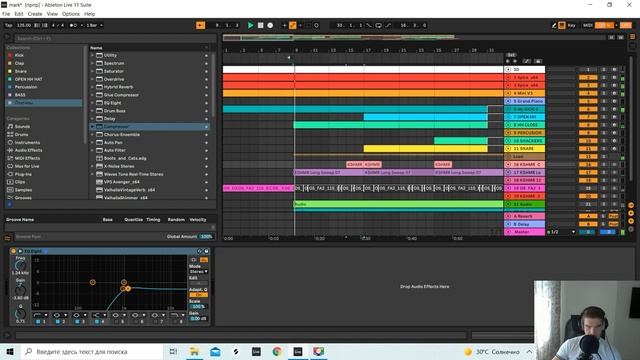Image resolution: width=640 pixels, height=360 pixels.
Task: Toggle the orange computer MIDI keyboard icon
Action: click(562, 25)
